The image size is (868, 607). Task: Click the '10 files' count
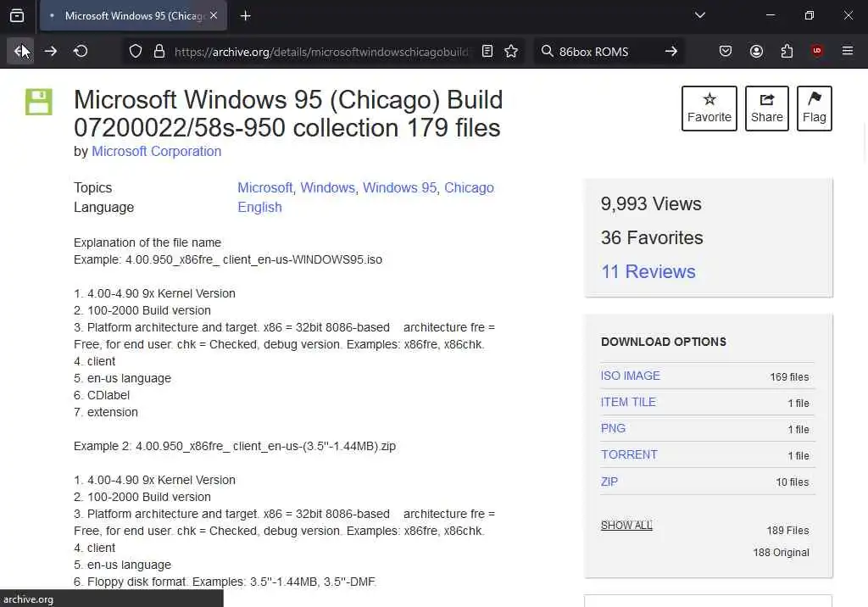[793, 482]
